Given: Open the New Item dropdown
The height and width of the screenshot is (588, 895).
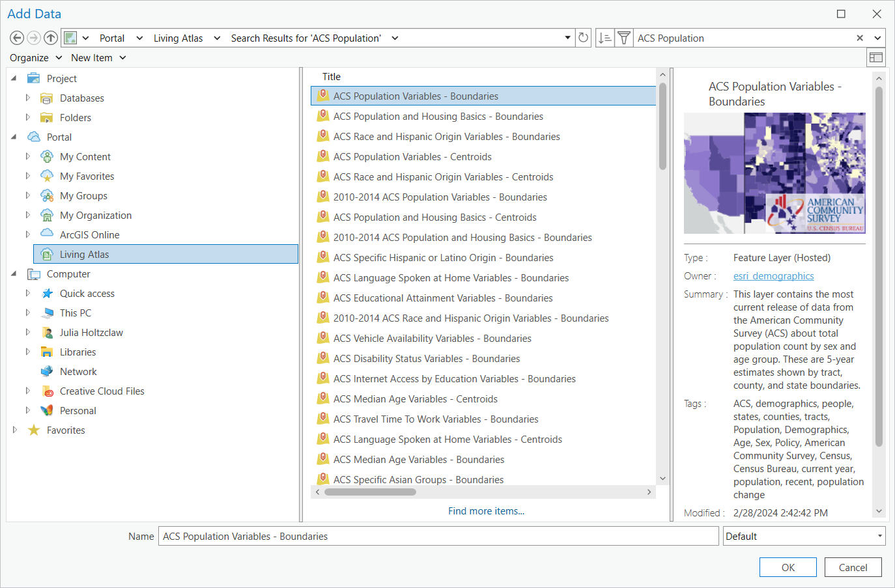Looking at the screenshot, I should coord(98,58).
